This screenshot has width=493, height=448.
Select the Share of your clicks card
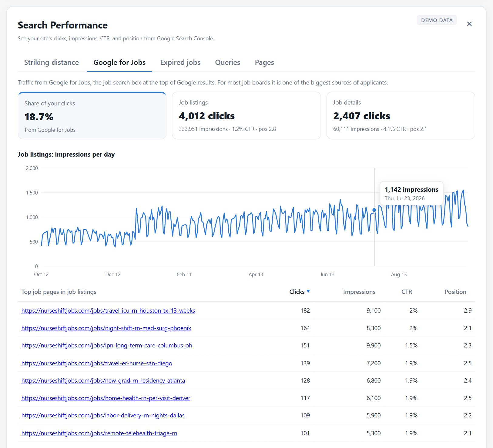(x=92, y=116)
